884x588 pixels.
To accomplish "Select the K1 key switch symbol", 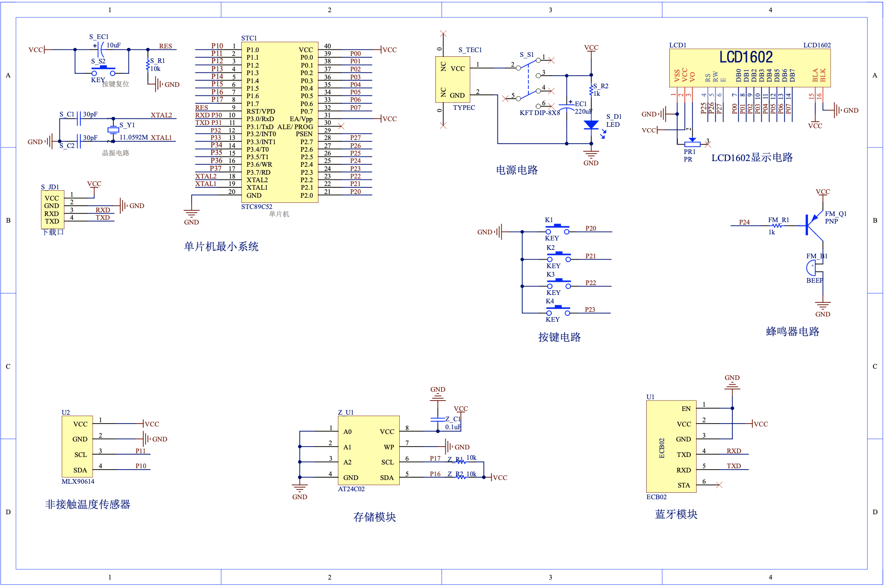I will [558, 230].
